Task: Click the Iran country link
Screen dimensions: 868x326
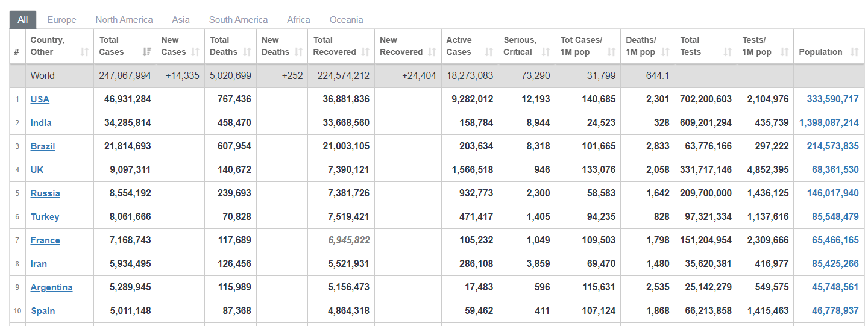Action: click(39, 264)
